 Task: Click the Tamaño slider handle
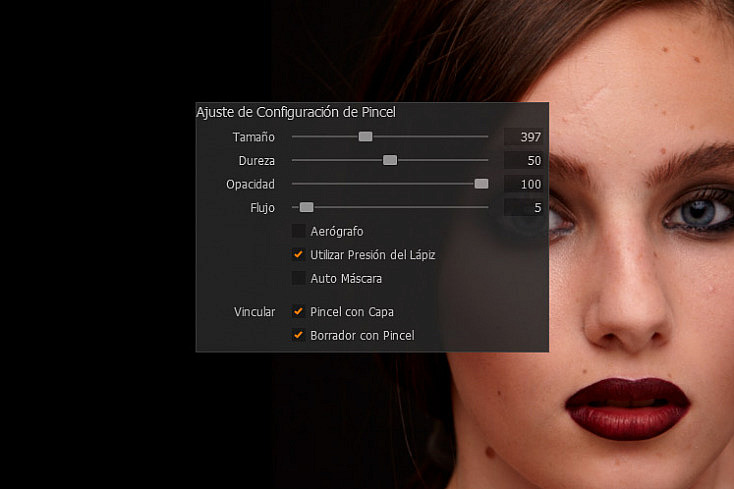tap(365, 137)
